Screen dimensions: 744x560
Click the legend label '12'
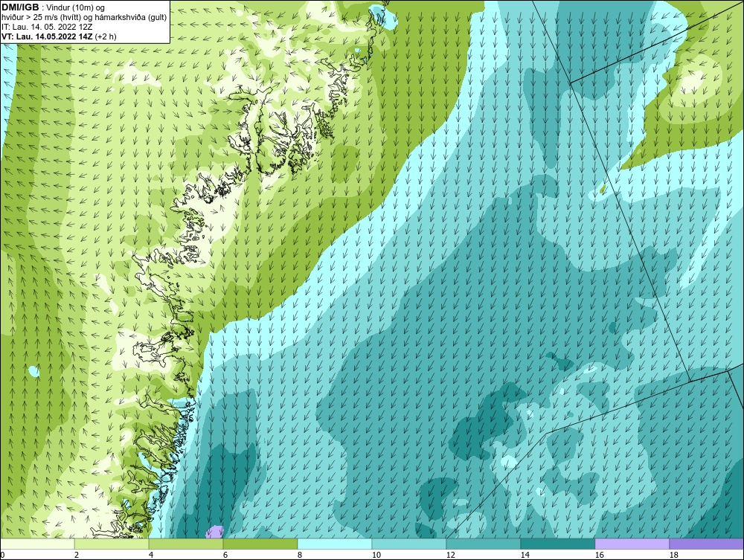450,555
